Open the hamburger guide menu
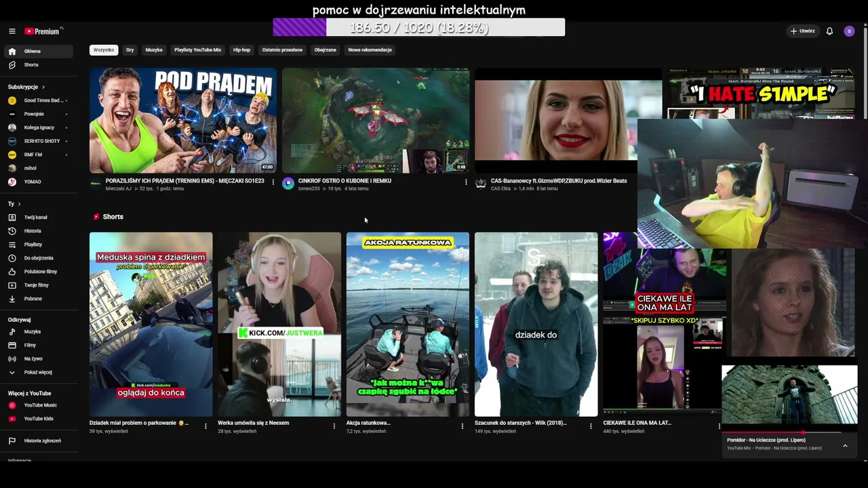Image resolution: width=868 pixels, height=488 pixels. 12,31
